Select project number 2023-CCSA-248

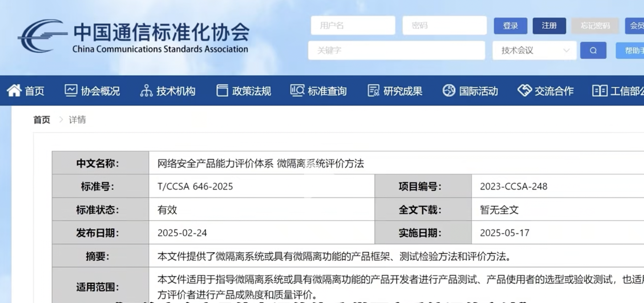[x=513, y=186]
